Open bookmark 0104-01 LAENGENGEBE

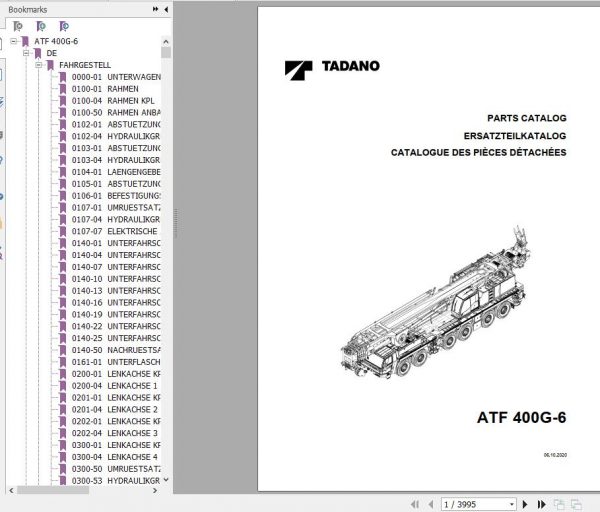[x=116, y=172]
